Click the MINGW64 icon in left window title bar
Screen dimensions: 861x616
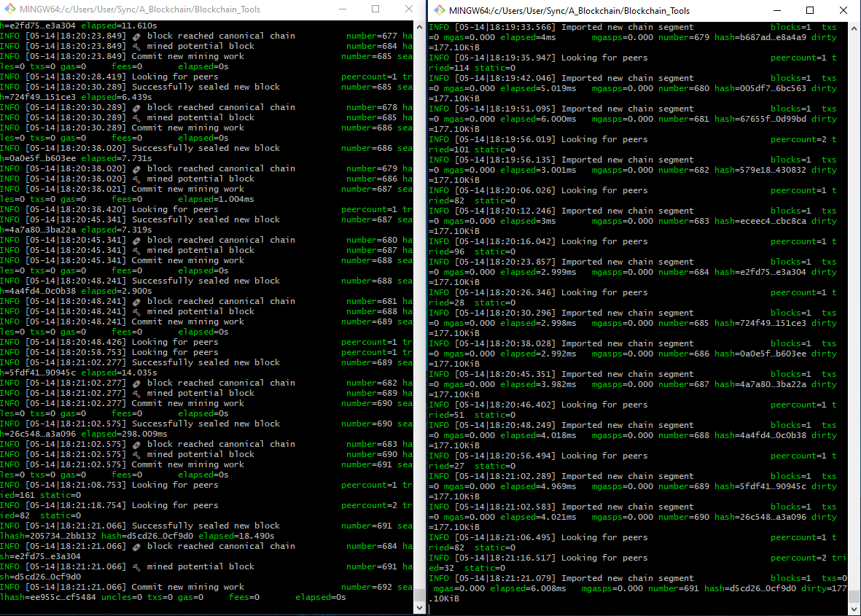tap(10, 9)
